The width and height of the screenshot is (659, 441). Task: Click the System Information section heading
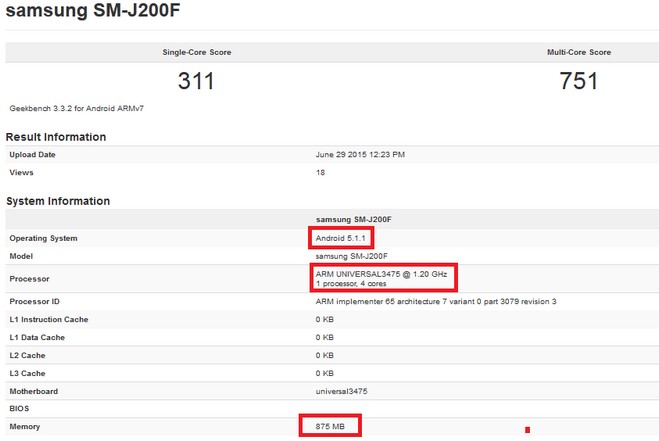(58, 201)
